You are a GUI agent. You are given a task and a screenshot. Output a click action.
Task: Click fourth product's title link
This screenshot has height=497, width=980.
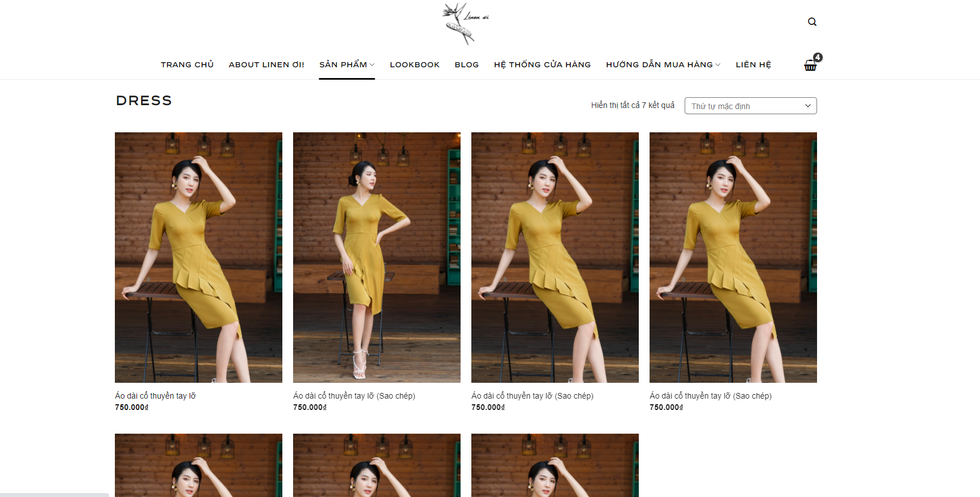pos(710,396)
